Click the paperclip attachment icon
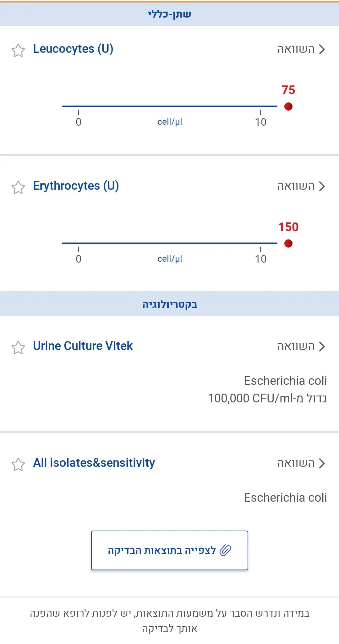The image size is (339, 644). coord(225,550)
